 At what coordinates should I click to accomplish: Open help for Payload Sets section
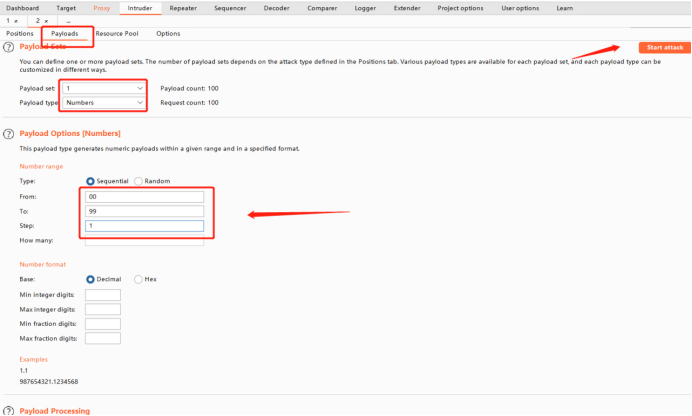8,47
